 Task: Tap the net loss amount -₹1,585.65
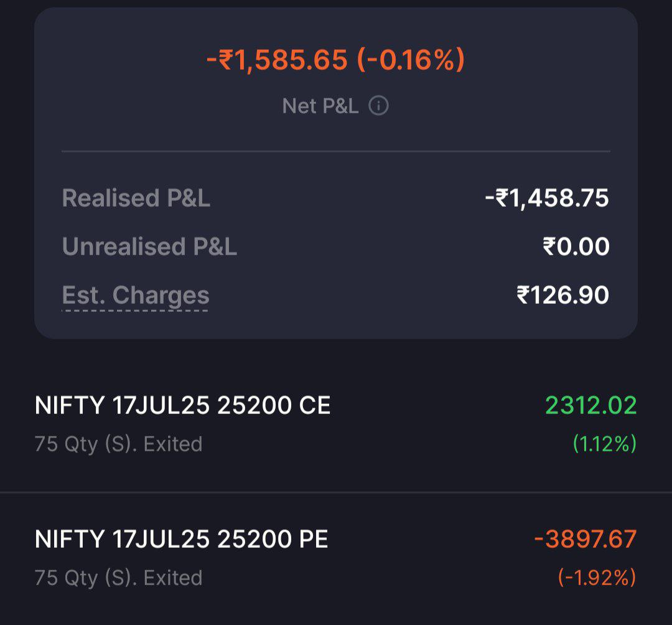pyautogui.click(x=276, y=59)
